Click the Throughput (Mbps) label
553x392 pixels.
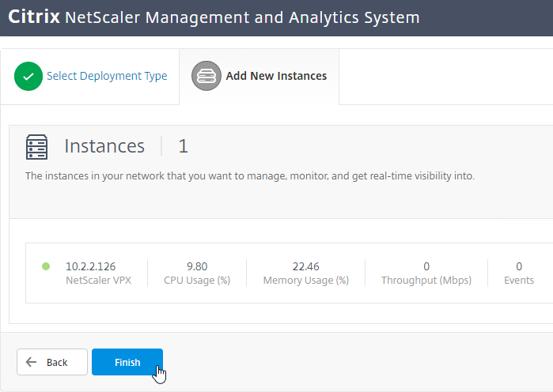tap(426, 281)
